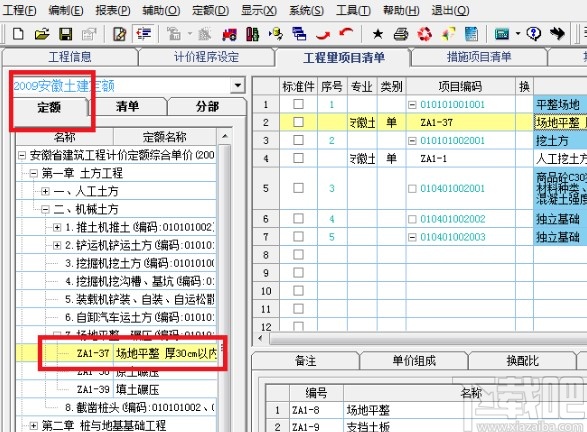The height and width of the screenshot is (432, 587).
Task: Click the colorful paper sheets icon
Action: [448, 34]
